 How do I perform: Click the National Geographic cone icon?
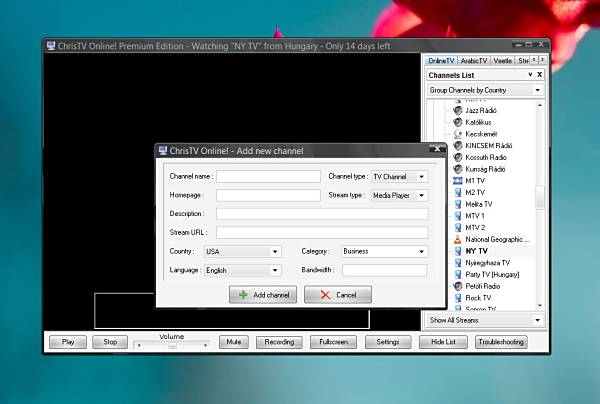[x=458, y=239]
